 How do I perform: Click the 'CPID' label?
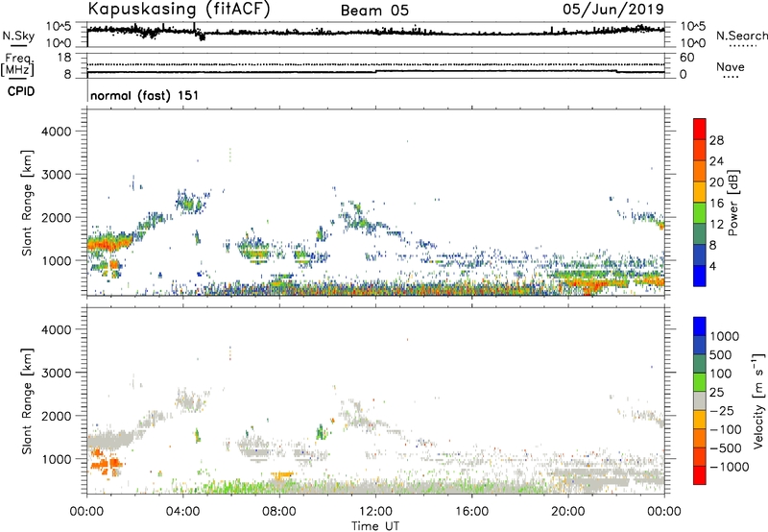tap(21, 91)
